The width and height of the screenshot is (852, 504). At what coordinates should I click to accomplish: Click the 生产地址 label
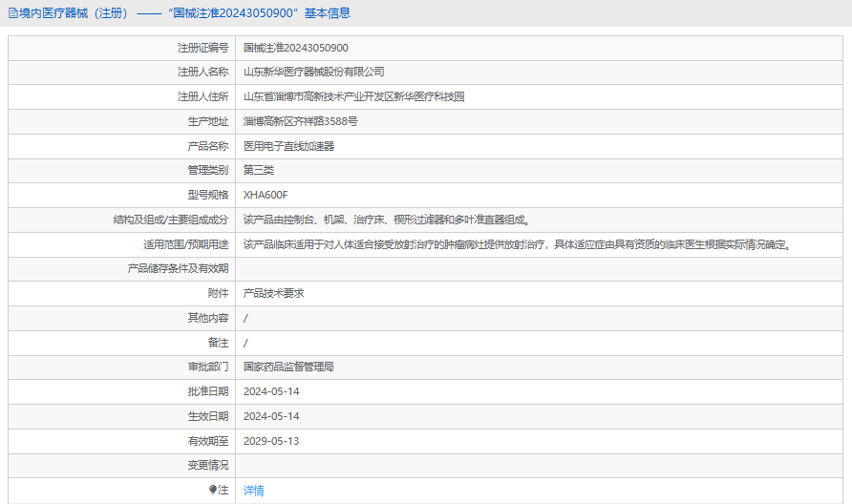click(x=208, y=121)
